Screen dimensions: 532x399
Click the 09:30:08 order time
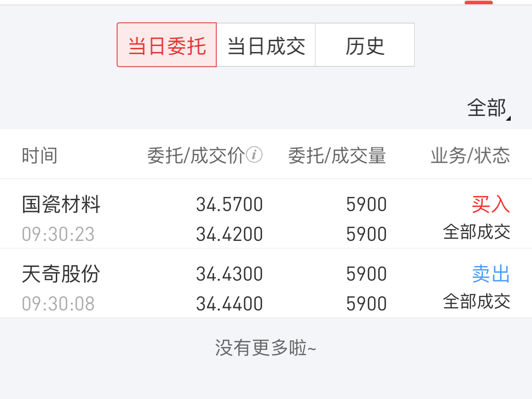58,304
